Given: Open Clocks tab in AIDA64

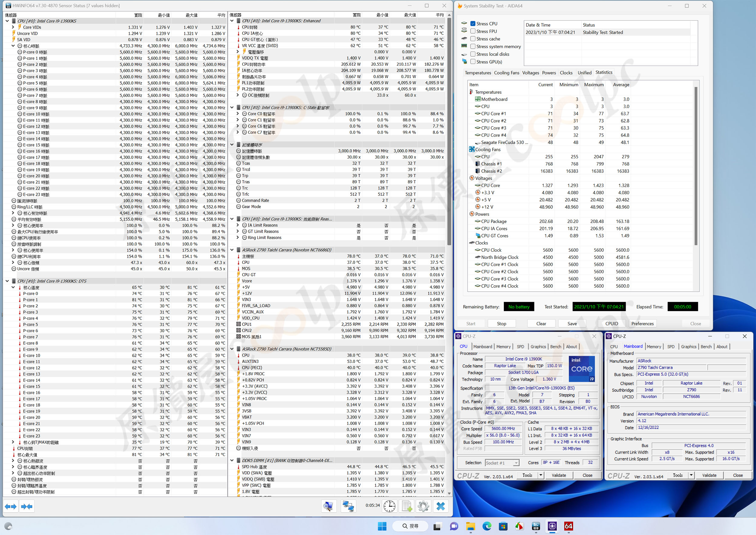Looking at the screenshot, I should (566, 73).
